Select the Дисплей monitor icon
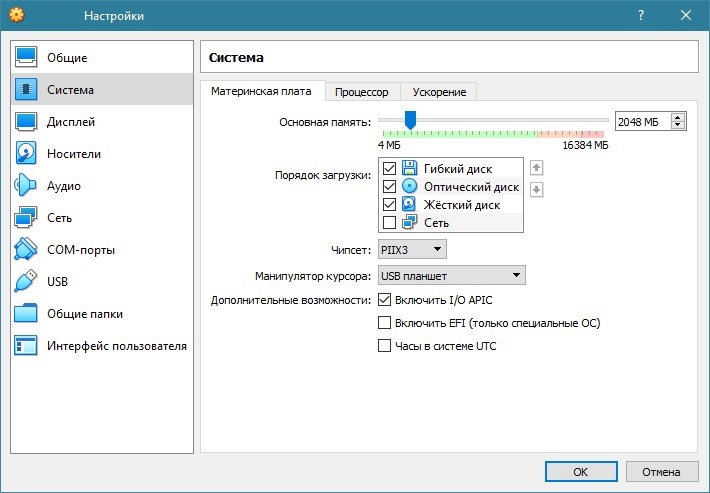 click(x=26, y=122)
